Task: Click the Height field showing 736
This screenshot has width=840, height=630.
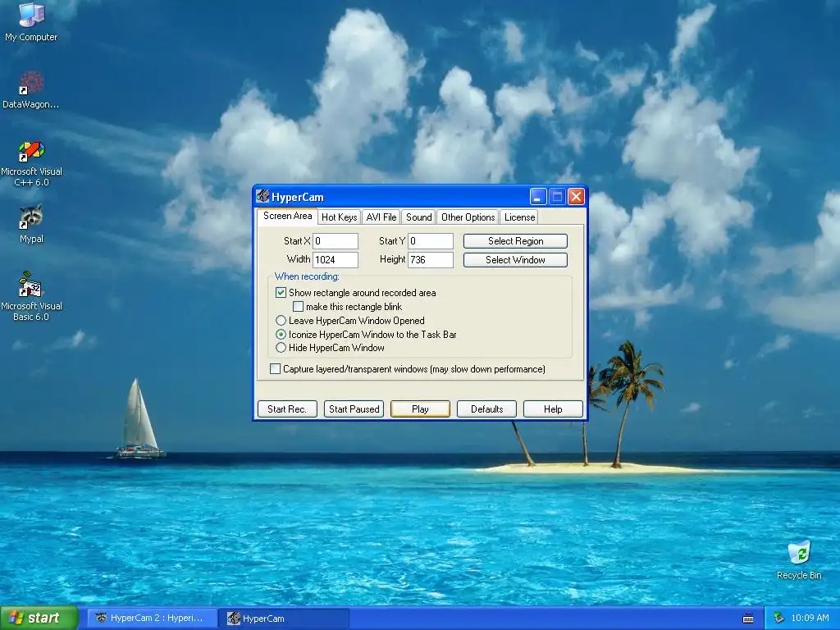Action: 431,260
